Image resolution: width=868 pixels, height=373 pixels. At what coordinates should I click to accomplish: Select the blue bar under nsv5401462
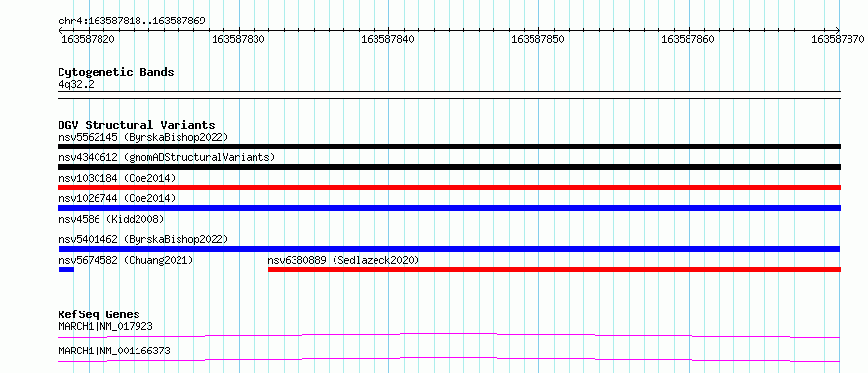[449, 249]
